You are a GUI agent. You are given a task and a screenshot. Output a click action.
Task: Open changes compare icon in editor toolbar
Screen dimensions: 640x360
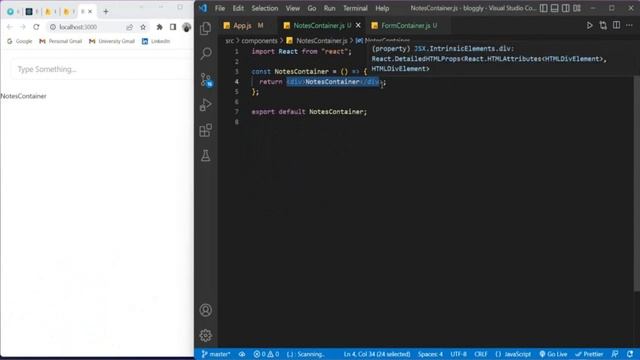pyautogui.click(x=603, y=25)
